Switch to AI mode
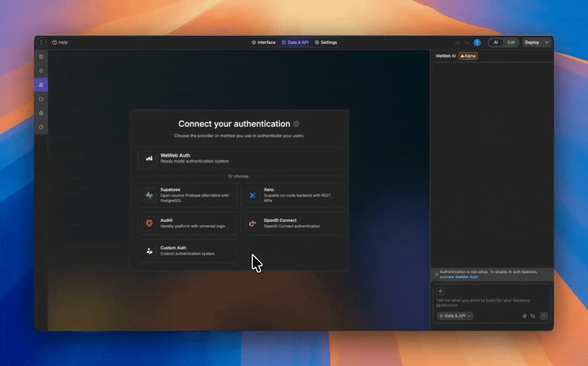 (x=495, y=42)
